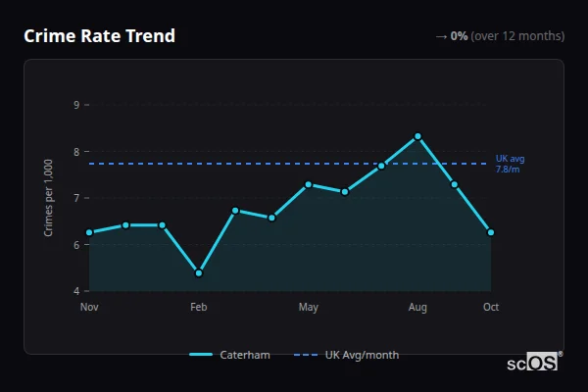Select the Nov data point on the chart
The height and width of the screenshot is (392, 588).
tap(89, 232)
